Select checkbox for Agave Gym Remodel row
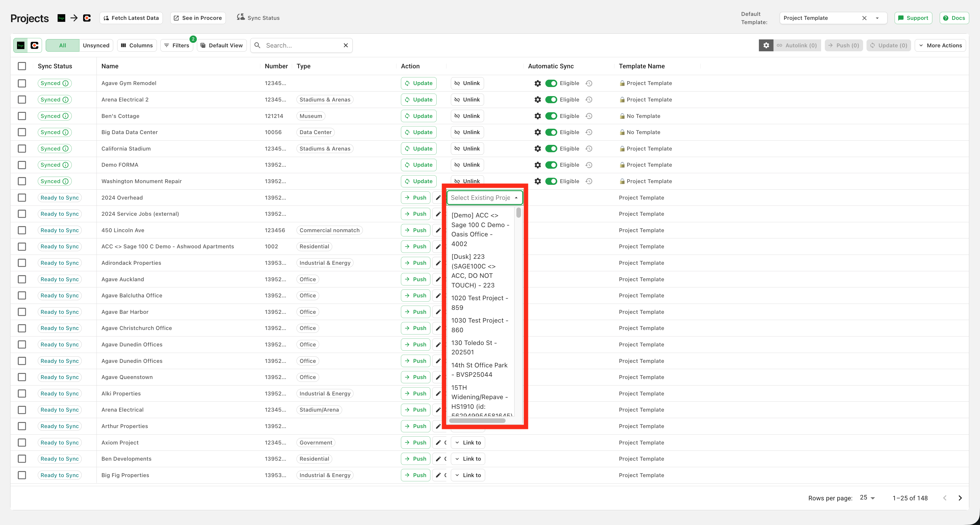 pyautogui.click(x=22, y=83)
